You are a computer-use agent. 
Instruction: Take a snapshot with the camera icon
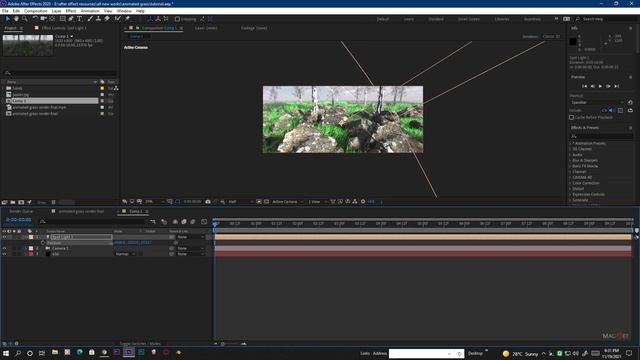coord(208,202)
